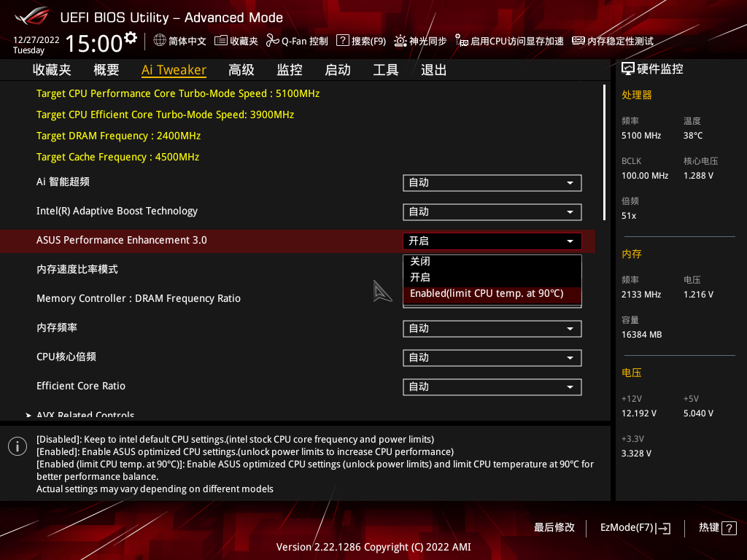Switch to the 高级 tab
747x560 pixels.
click(241, 69)
